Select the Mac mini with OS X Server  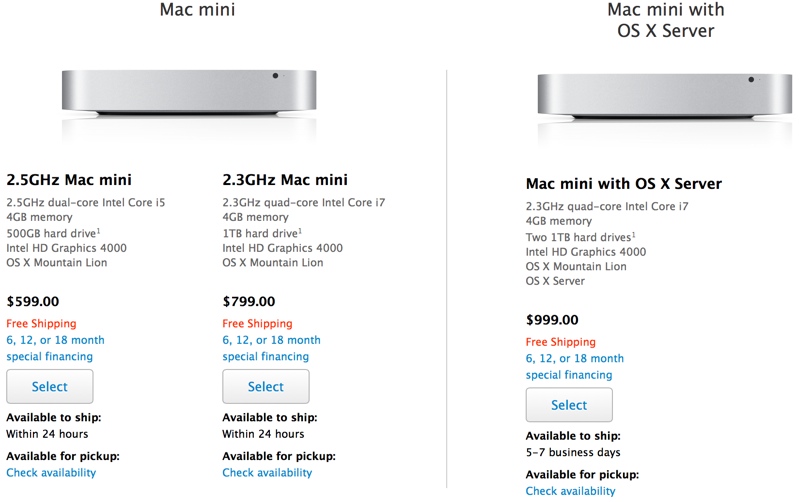569,405
